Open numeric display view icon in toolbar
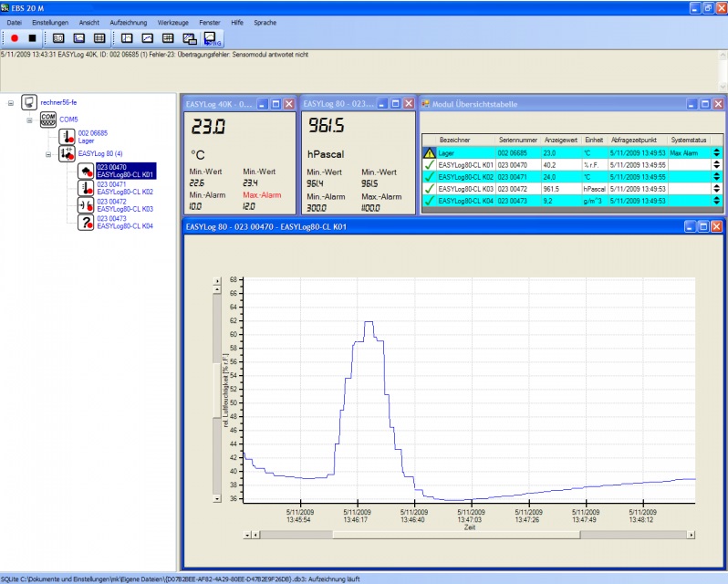This screenshot has height=584, width=728. (x=58, y=38)
